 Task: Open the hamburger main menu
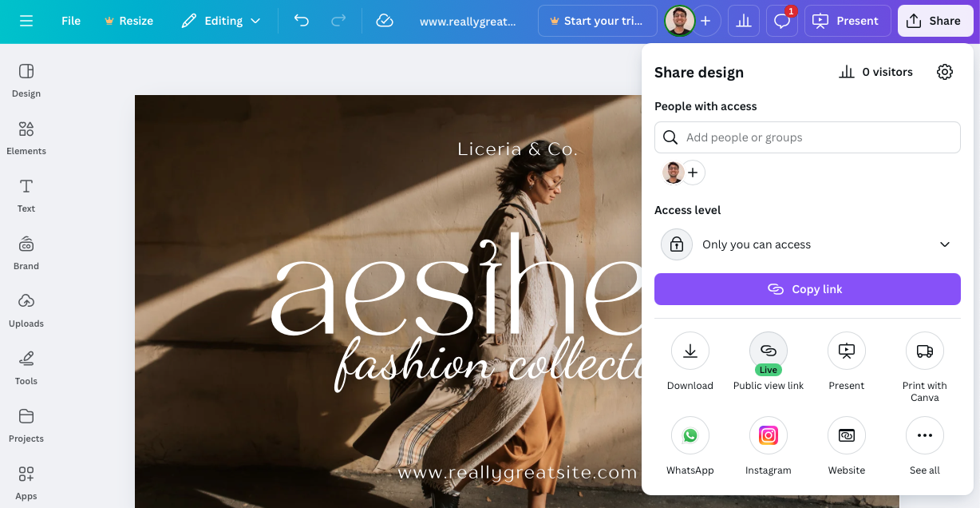click(x=26, y=21)
